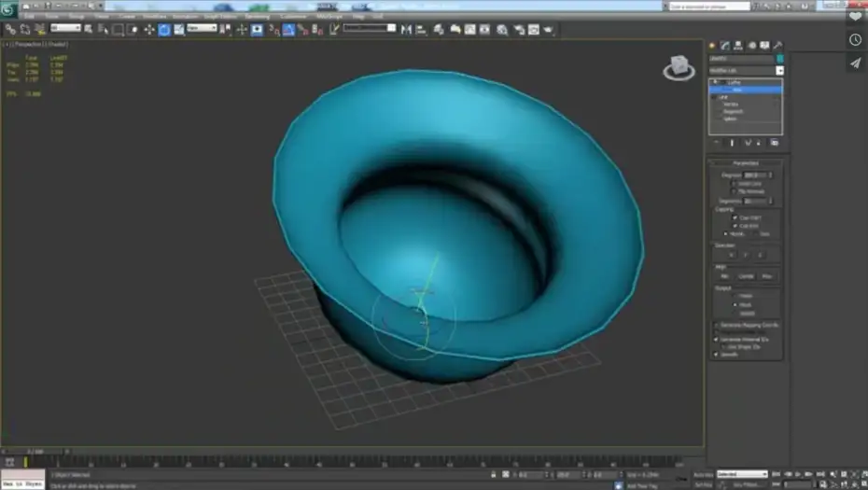This screenshot has height=490, width=868.
Task: Toggle the Percent Snap icon
Action: [x=302, y=29]
